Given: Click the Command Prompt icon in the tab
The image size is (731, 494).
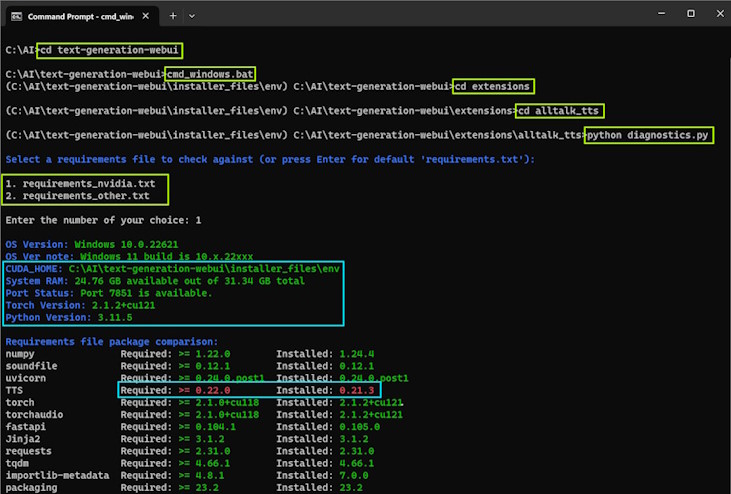Looking at the screenshot, I should pyautogui.click(x=17, y=16).
